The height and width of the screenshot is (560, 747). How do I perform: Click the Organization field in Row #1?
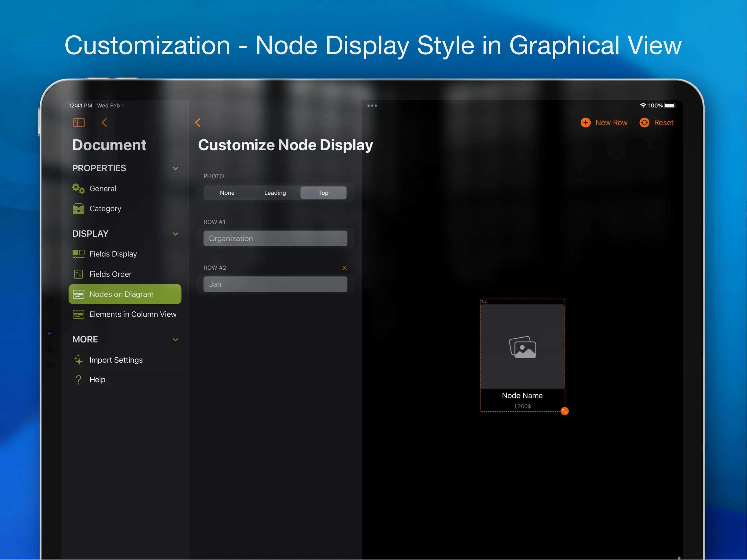[x=275, y=238]
